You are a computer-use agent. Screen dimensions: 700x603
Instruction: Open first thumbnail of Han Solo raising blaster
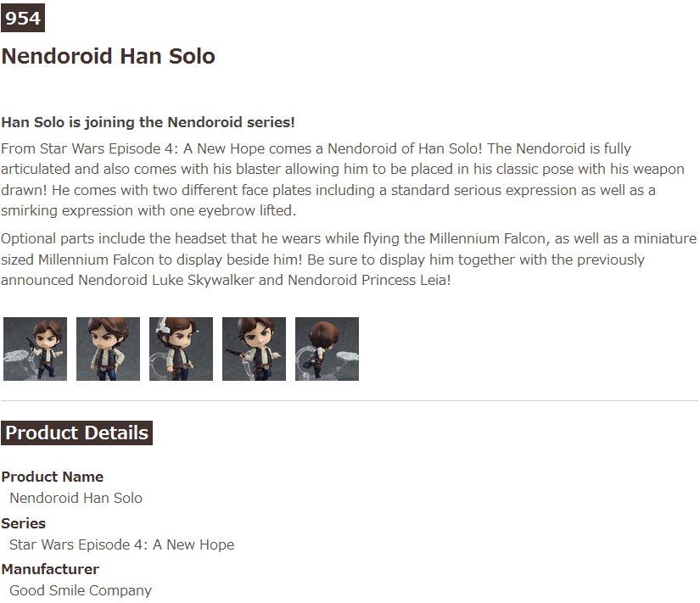click(35, 349)
